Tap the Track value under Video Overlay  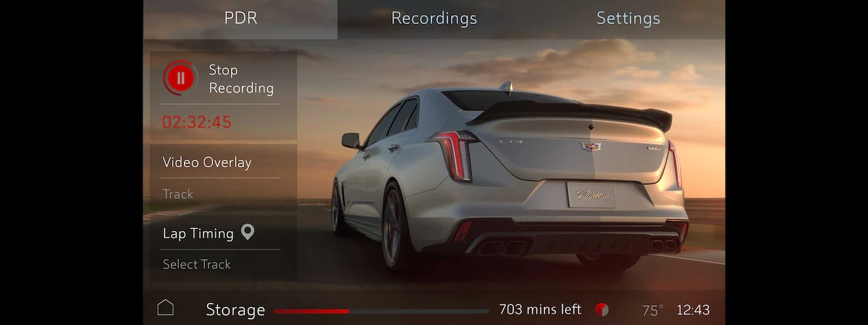(178, 194)
